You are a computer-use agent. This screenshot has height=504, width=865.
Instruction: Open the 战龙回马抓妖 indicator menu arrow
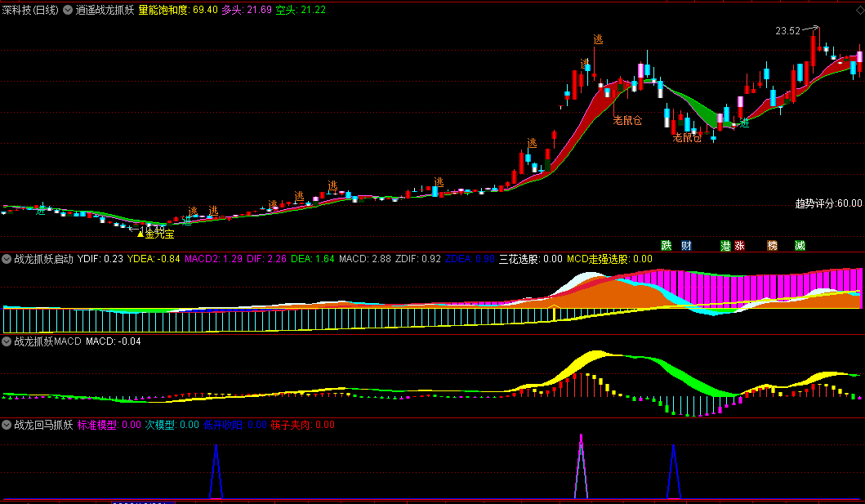7,425
